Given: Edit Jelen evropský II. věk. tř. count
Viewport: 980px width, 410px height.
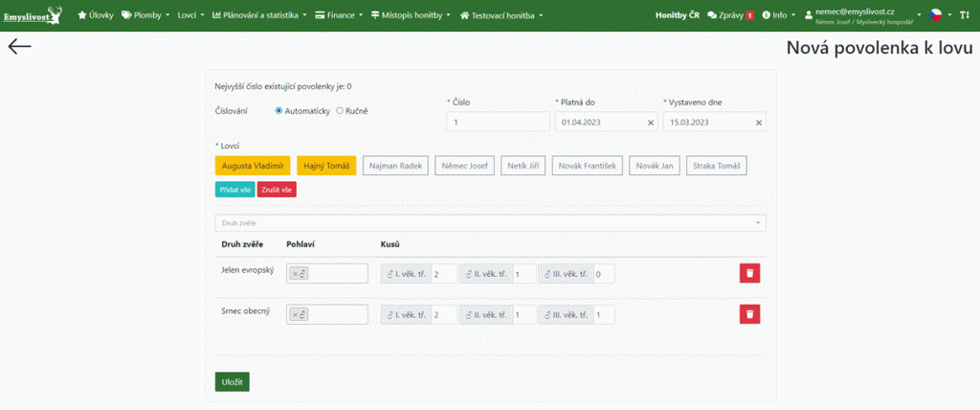Looking at the screenshot, I should [x=523, y=274].
